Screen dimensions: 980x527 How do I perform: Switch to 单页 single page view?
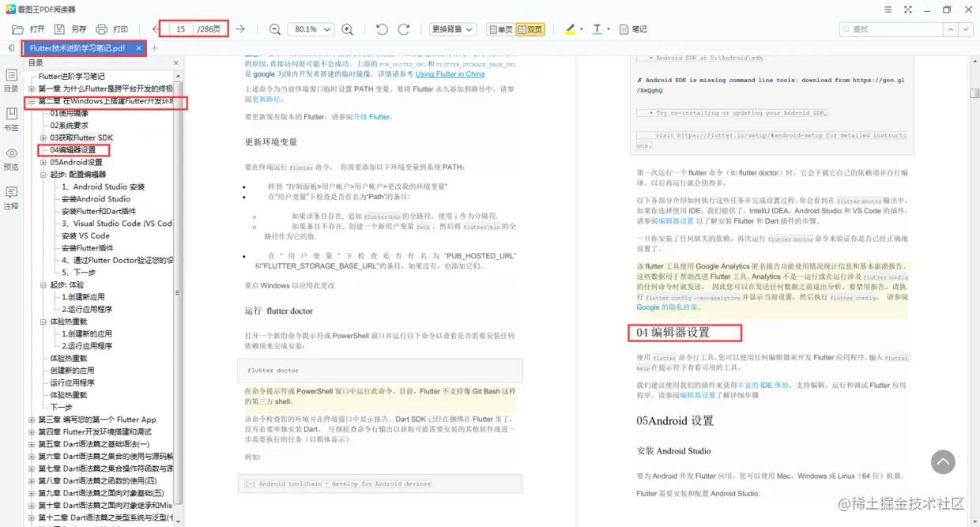pos(500,29)
